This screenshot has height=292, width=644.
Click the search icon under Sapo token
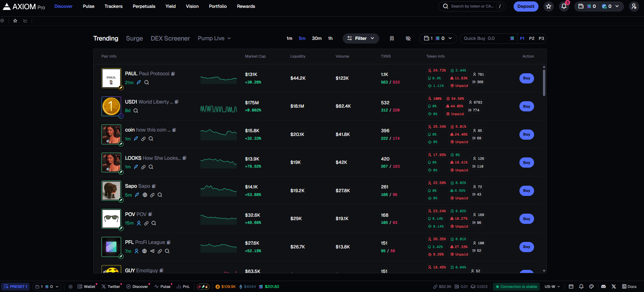tap(160, 195)
